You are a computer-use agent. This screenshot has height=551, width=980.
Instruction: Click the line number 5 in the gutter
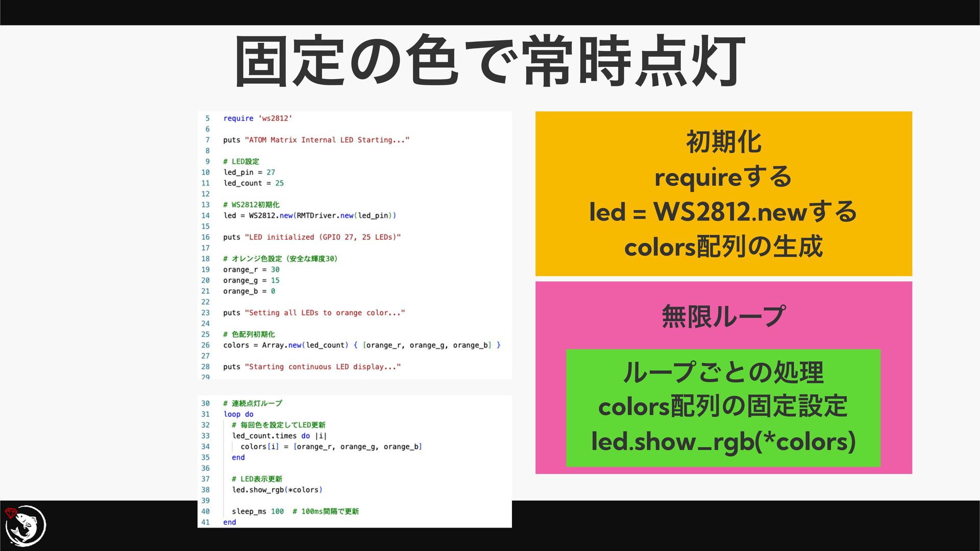(x=207, y=118)
